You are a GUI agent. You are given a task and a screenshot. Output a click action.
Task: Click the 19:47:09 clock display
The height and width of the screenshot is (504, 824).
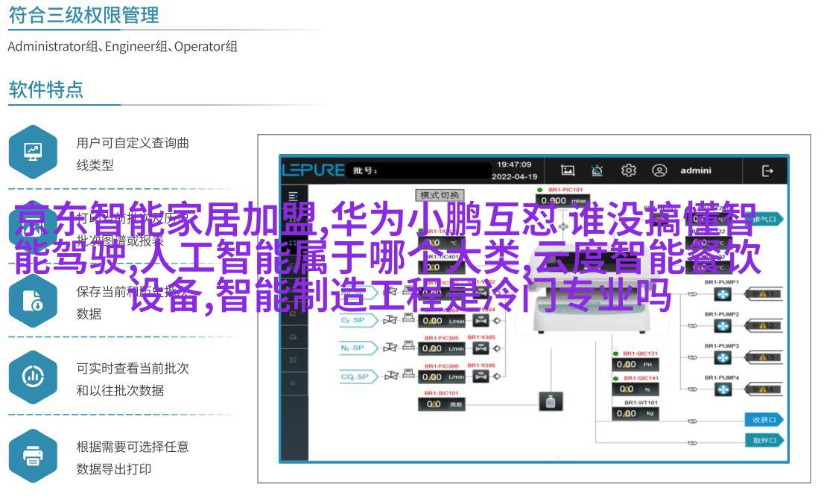click(514, 165)
